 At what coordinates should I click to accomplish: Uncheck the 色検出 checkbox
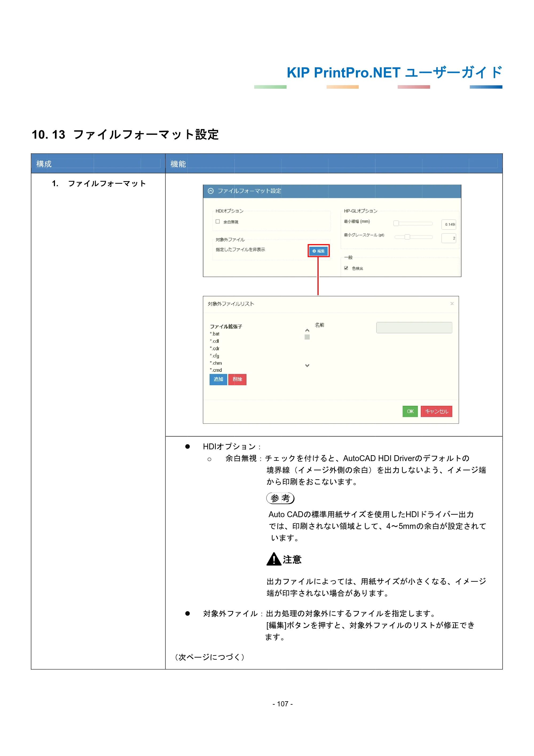click(346, 268)
